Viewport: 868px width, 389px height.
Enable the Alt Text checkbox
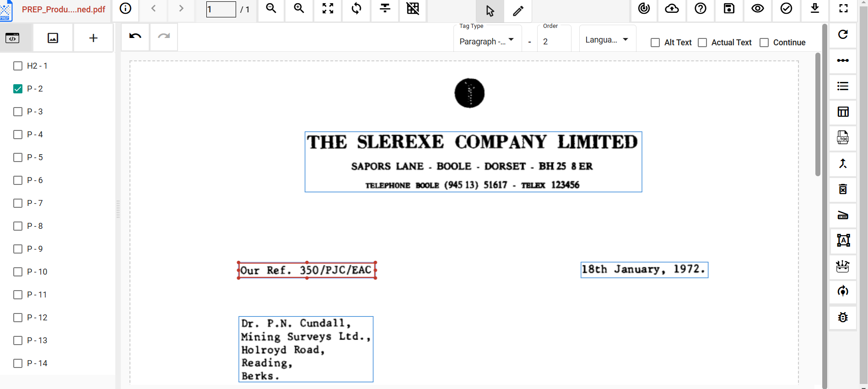(655, 43)
